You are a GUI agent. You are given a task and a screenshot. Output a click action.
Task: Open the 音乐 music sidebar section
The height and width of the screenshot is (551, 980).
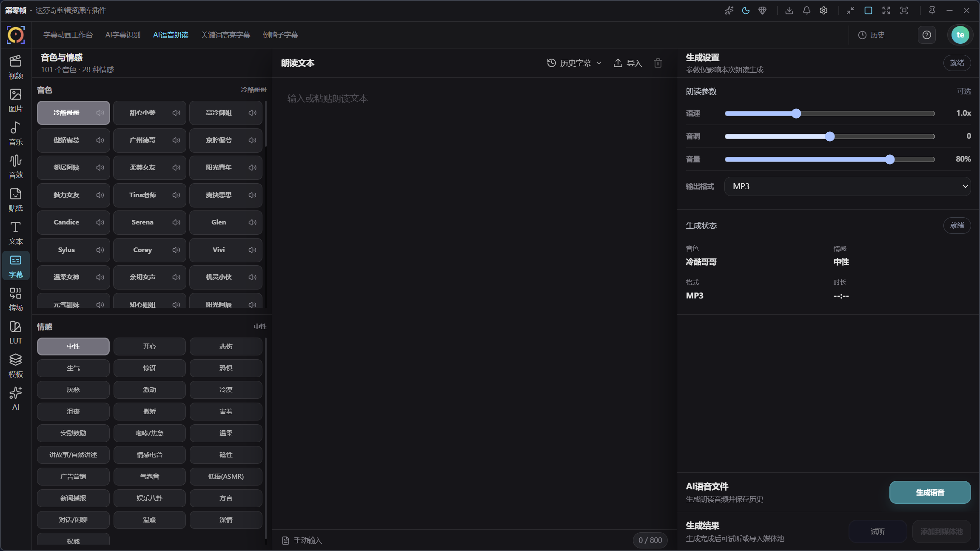tap(16, 133)
